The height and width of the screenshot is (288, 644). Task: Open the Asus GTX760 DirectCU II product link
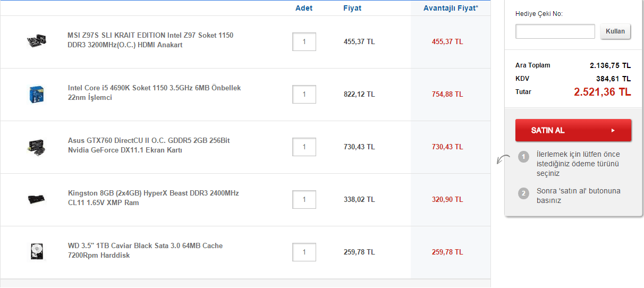click(149, 145)
